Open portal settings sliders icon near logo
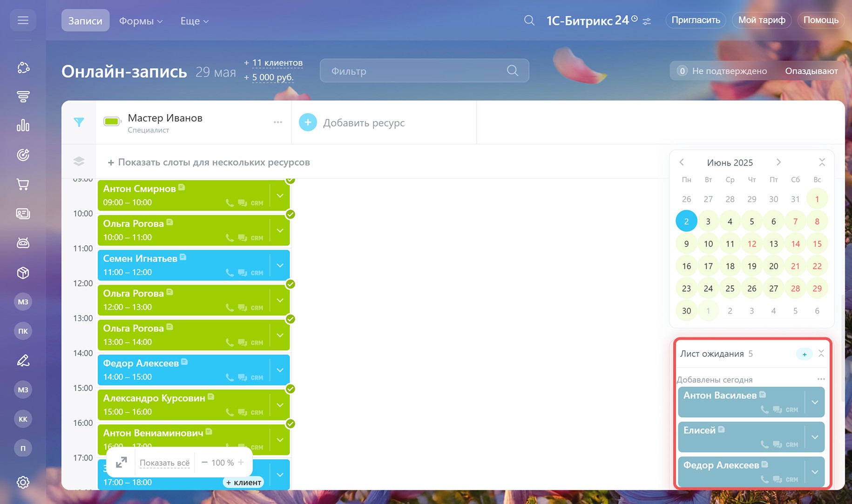Viewport: 852px width, 504px height. point(647,21)
